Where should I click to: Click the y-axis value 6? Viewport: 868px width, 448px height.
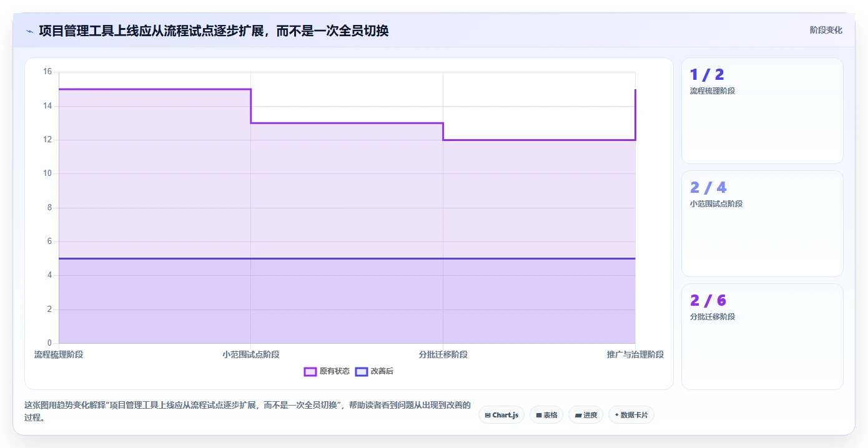coord(49,241)
